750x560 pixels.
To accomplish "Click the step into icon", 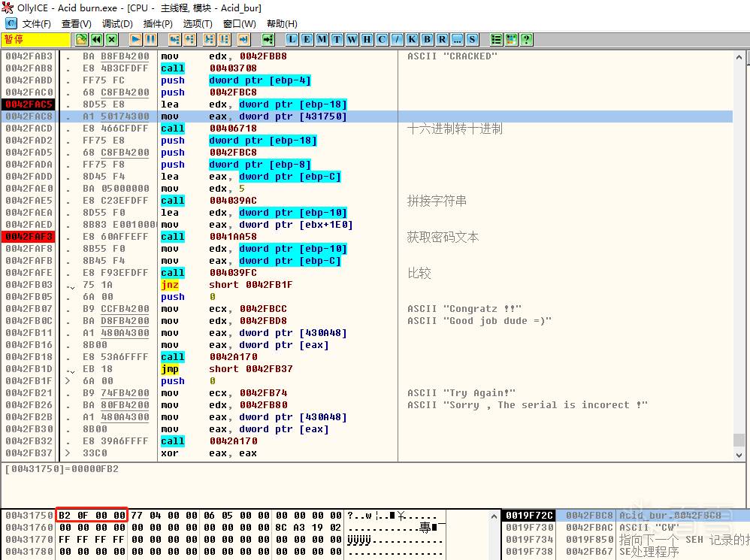I will [x=174, y=40].
